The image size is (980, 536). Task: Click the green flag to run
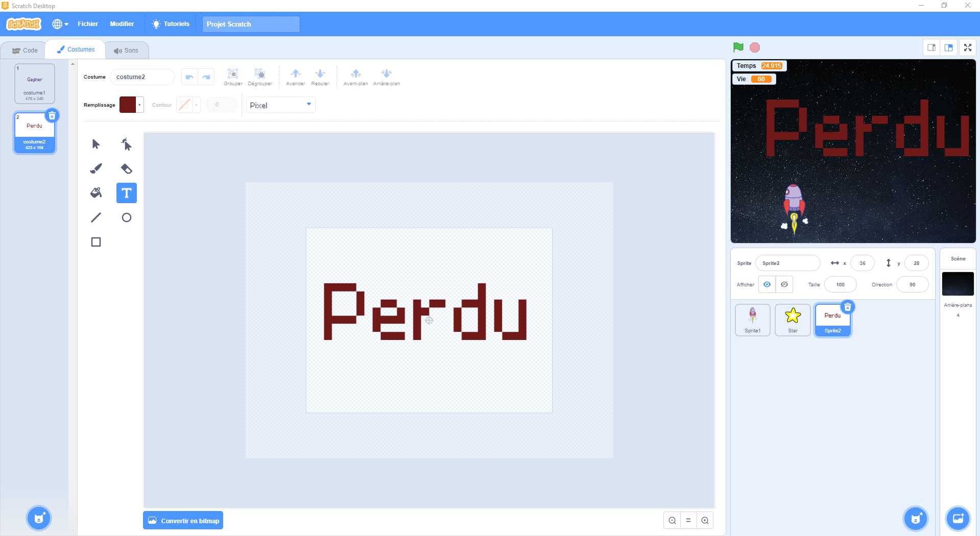pyautogui.click(x=738, y=47)
